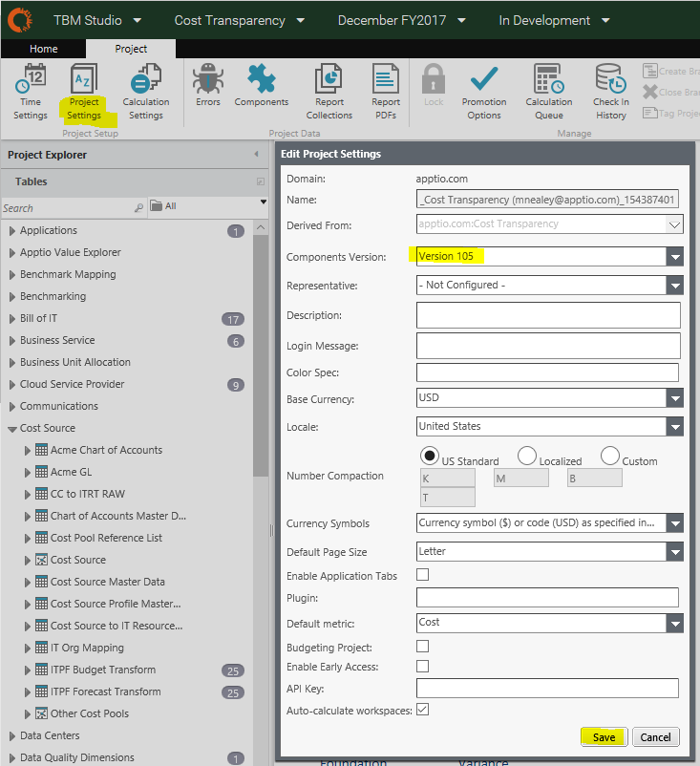Click the Tables panel pop-out icon
Viewport: 700px width, 766px height.
[x=261, y=181]
